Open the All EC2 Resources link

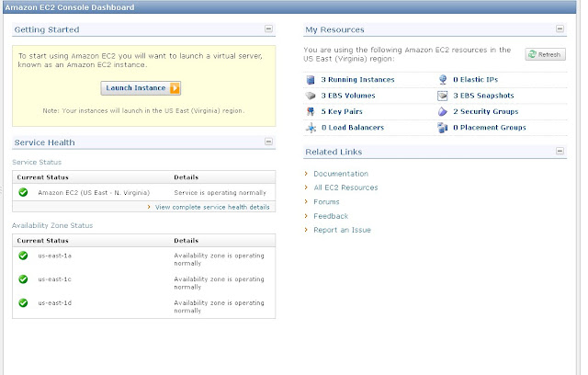click(345, 187)
